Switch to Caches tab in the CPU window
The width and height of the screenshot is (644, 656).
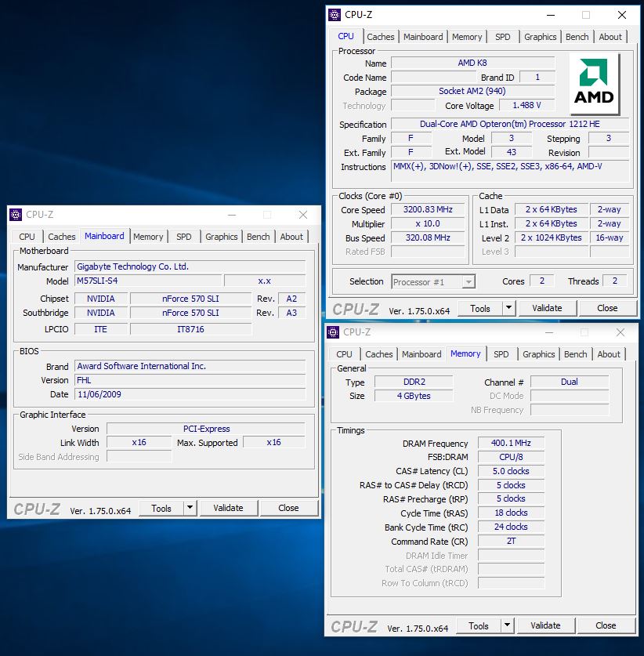(381, 37)
